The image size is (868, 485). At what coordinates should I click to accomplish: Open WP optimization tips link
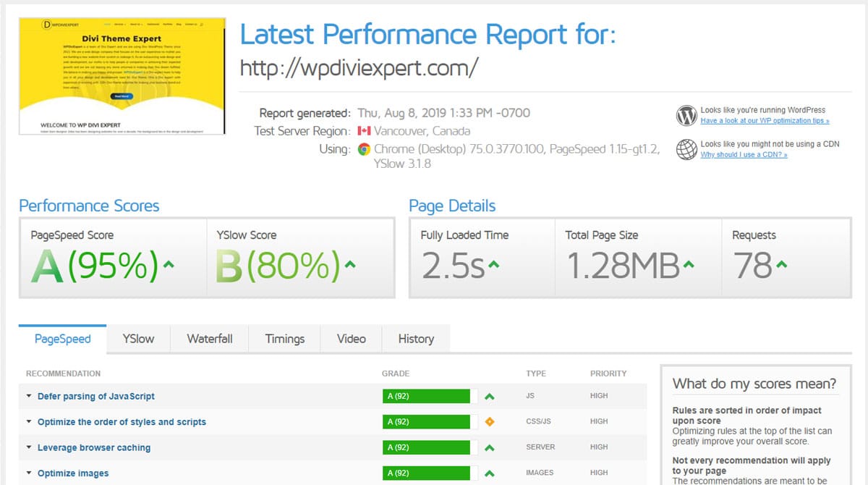765,121
